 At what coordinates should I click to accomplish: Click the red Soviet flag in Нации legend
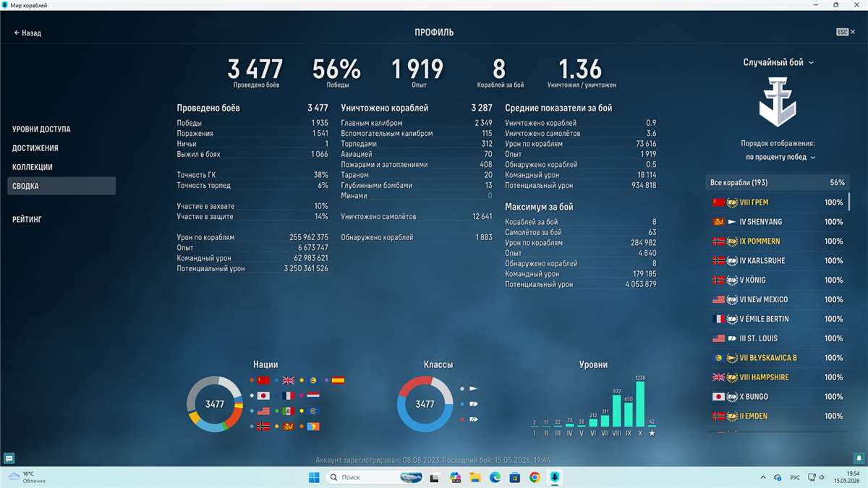(x=263, y=380)
